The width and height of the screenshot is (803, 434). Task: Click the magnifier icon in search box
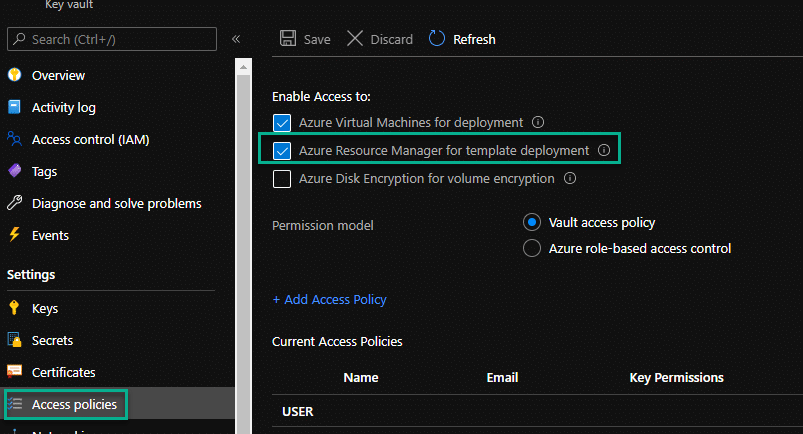tap(19, 39)
